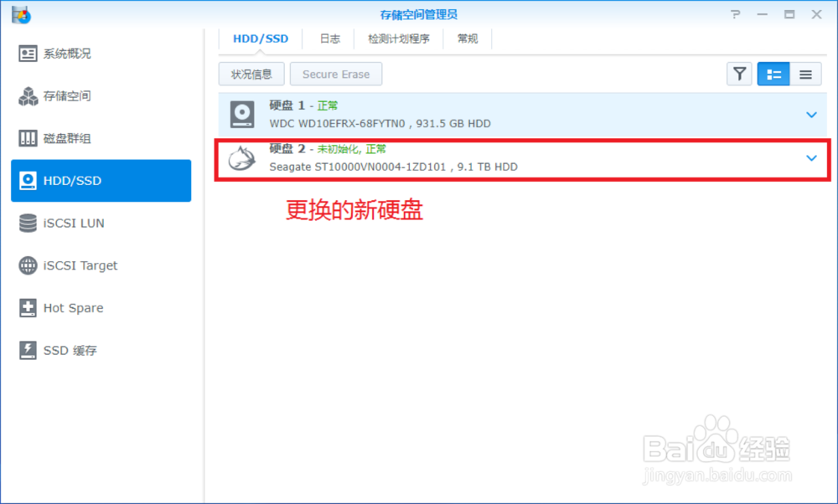
Task: Click the 状况信息 button
Action: pos(251,75)
